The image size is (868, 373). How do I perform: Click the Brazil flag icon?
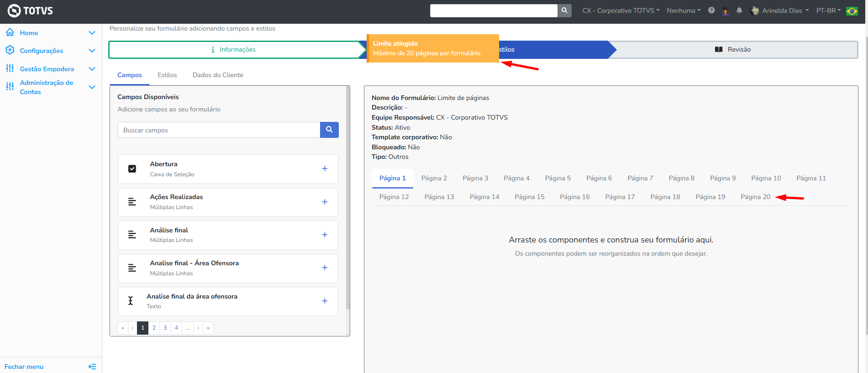point(852,11)
